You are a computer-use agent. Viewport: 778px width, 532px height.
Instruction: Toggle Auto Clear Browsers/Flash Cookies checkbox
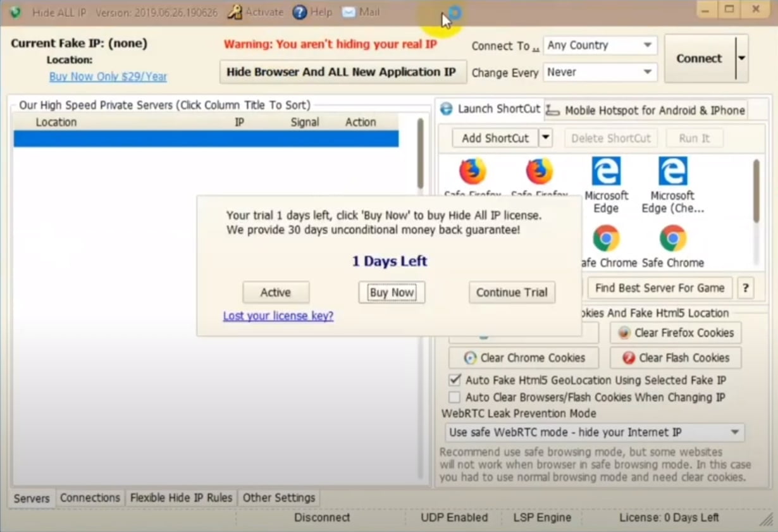pyautogui.click(x=454, y=397)
